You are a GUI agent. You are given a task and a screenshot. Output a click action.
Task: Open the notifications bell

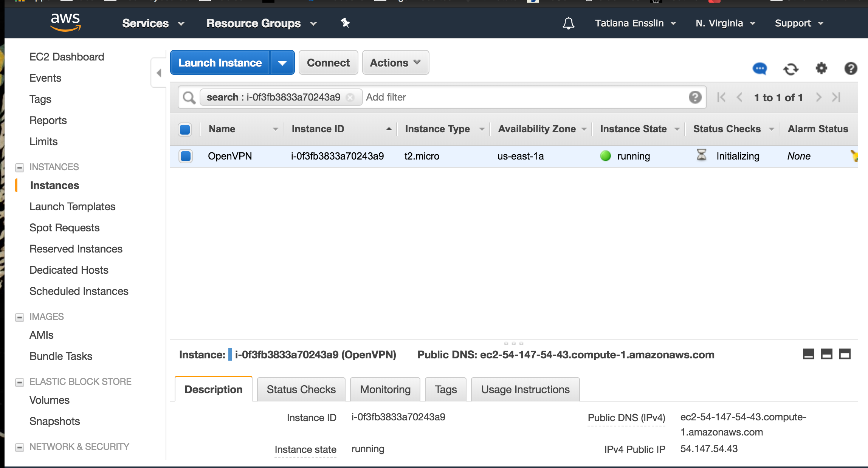568,23
